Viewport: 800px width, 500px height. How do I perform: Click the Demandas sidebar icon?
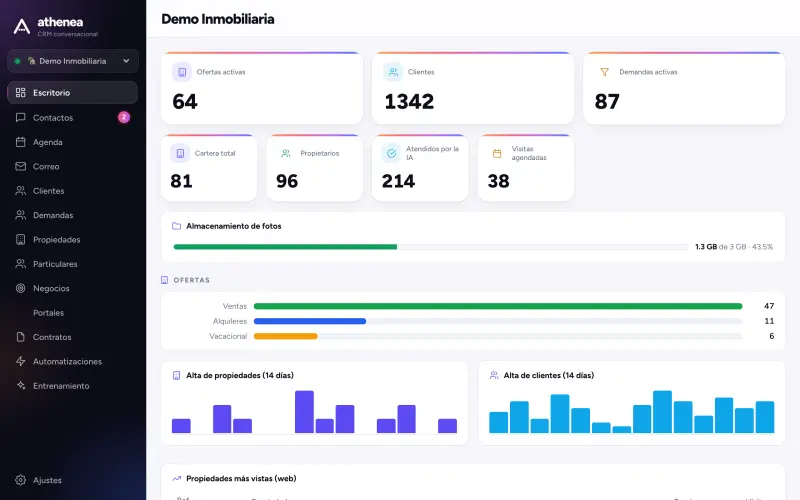tap(20, 215)
